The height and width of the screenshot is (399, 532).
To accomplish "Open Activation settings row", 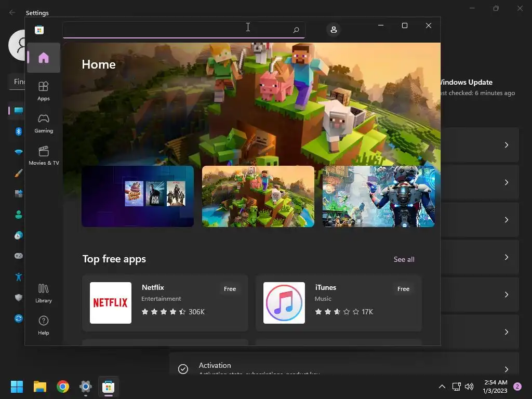I will (x=344, y=364).
